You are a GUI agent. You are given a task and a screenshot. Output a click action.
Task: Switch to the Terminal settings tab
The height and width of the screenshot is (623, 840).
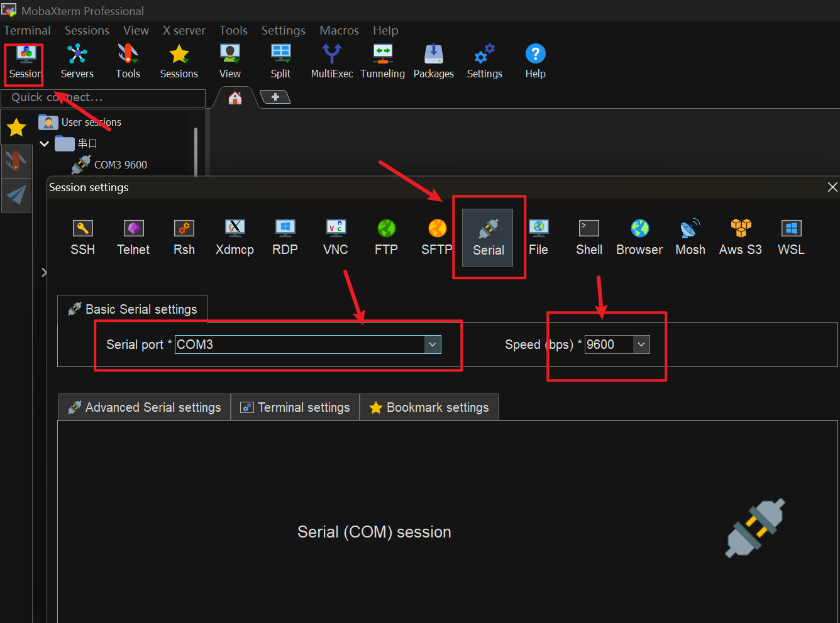click(x=296, y=407)
